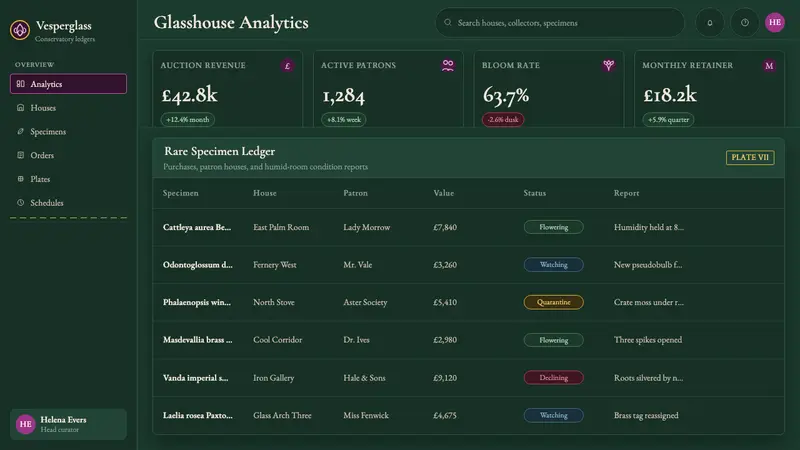This screenshot has width=800, height=450.
Task: Click the Orders sidebar icon
Action: point(20,155)
